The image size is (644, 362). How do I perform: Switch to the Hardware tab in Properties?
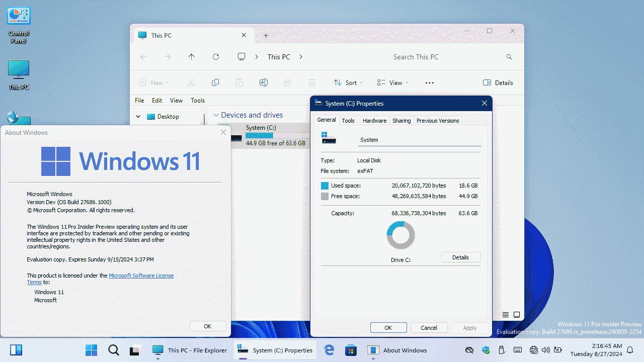point(375,121)
